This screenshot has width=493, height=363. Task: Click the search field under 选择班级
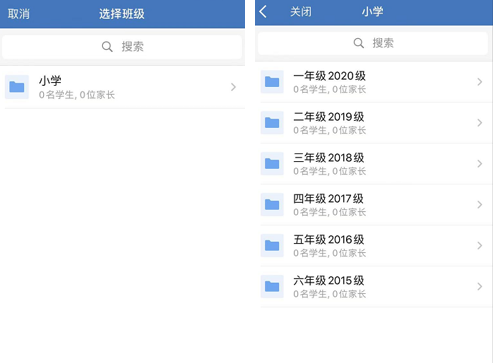click(x=122, y=47)
